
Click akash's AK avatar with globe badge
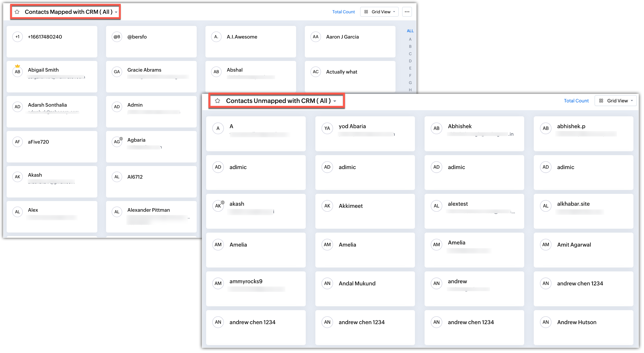pyautogui.click(x=218, y=206)
